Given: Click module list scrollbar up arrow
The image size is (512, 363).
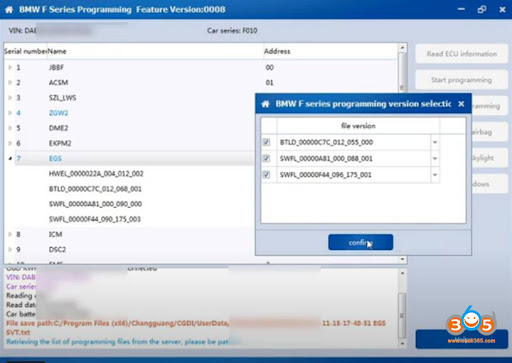Looking at the screenshot, I should [402, 48].
